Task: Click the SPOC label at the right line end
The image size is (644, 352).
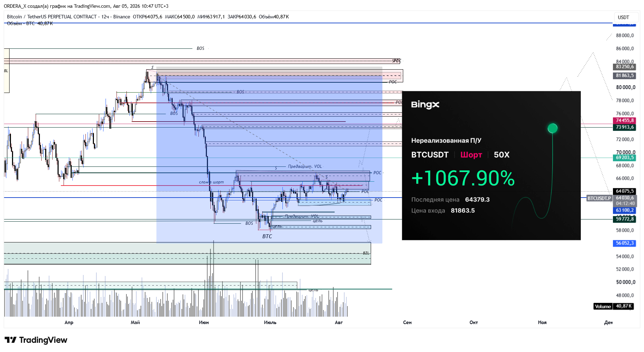Action: pos(396,61)
